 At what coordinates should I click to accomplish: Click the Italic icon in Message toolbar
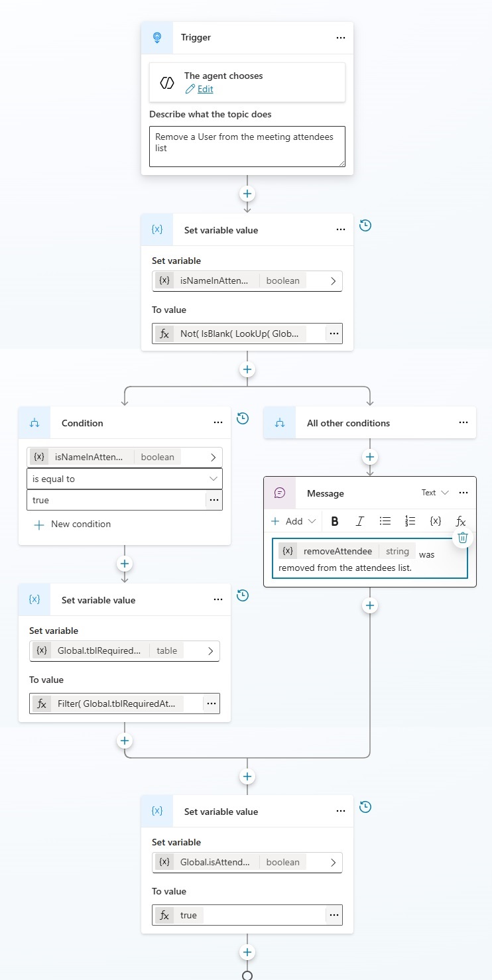(x=360, y=521)
